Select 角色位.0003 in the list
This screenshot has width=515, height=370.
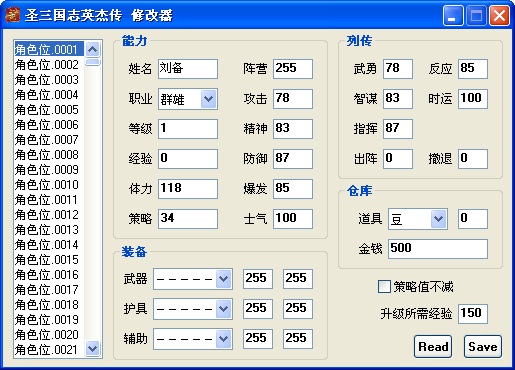coord(49,80)
